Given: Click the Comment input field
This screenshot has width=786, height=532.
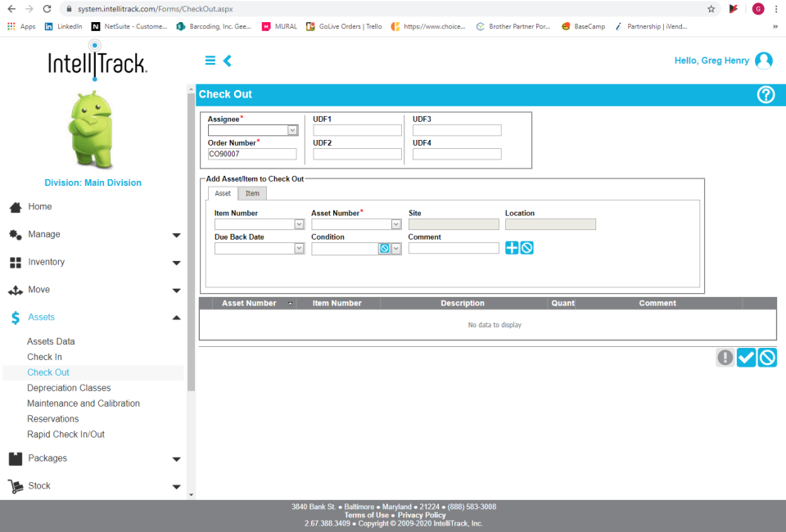Looking at the screenshot, I should pos(454,248).
